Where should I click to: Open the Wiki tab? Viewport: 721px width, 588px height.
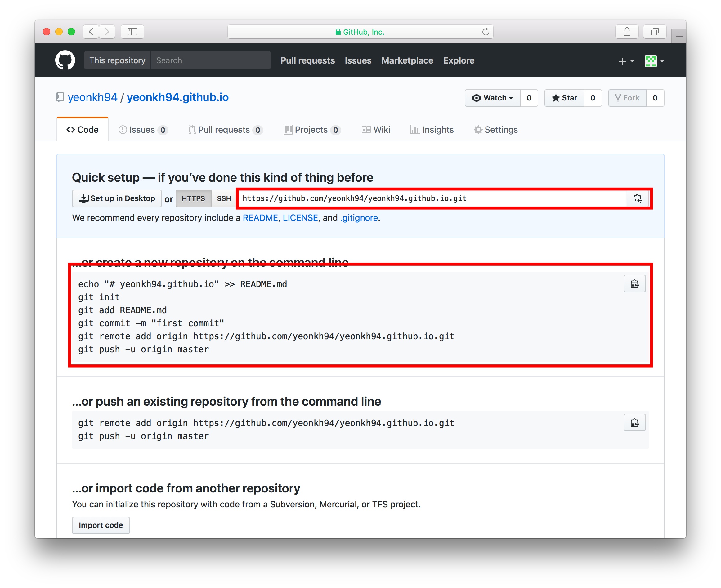point(376,130)
